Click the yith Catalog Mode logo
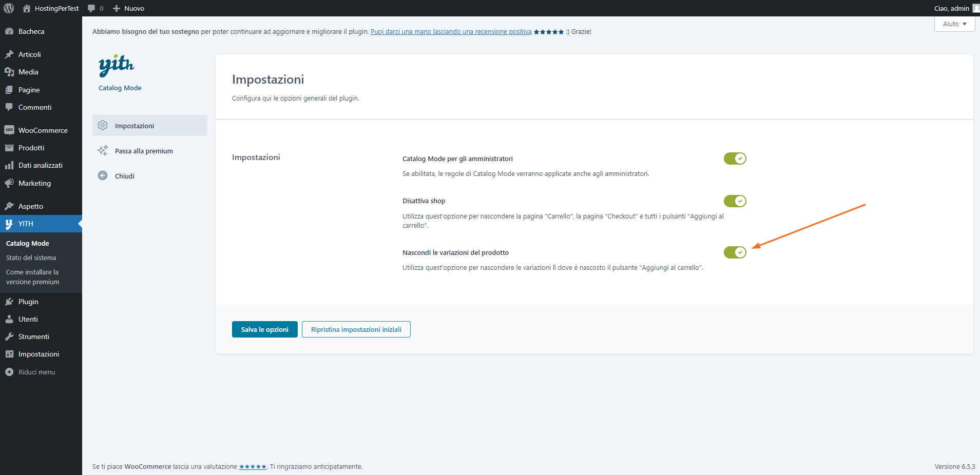Screen dimensions: 980x475 pos(117,66)
